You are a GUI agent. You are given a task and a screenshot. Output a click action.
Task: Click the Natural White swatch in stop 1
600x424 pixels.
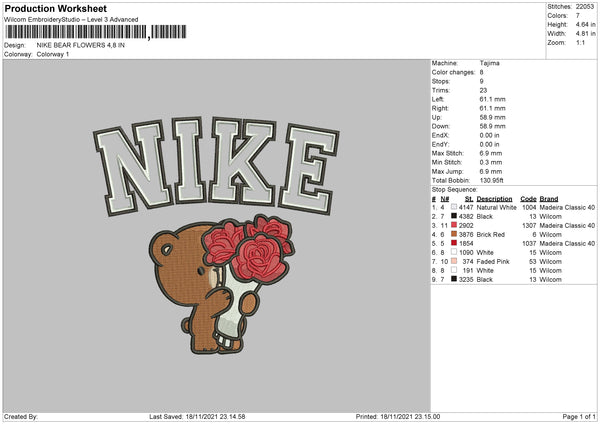click(454, 207)
